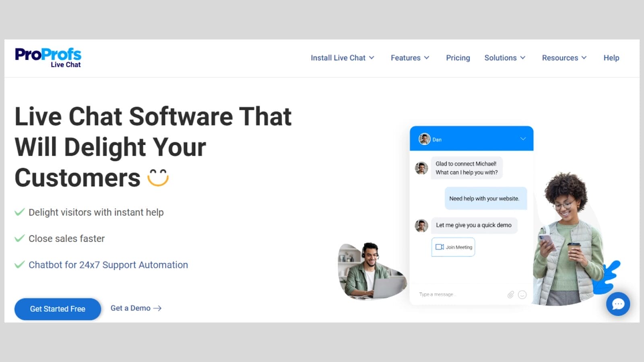Screen dimensions: 644x362
Task: Open the floating chat bubble widget
Action: [618, 304]
